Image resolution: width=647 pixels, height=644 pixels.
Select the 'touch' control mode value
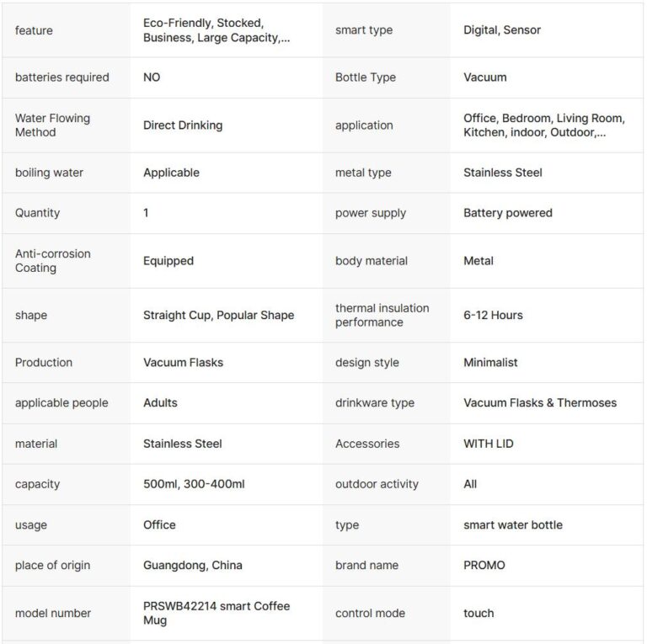click(479, 614)
